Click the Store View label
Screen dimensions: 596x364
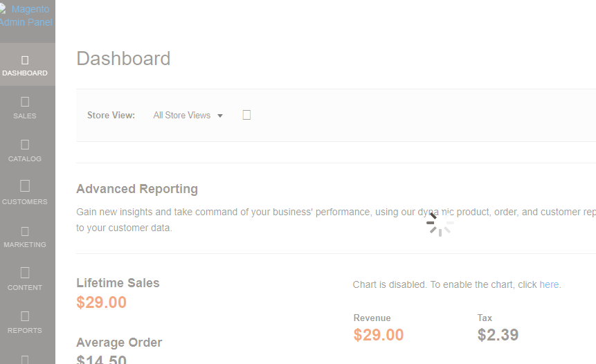click(x=111, y=116)
